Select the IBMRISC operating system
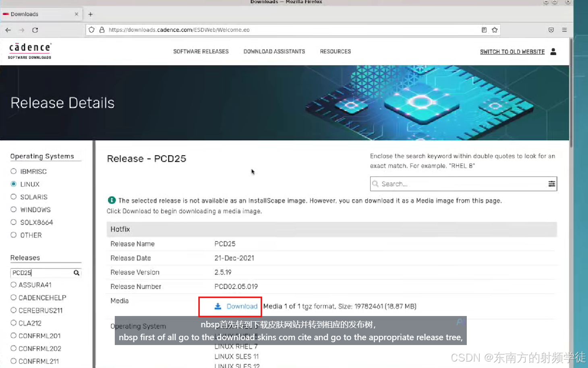This screenshot has width=588, height=368. click(x=14, y=171)
